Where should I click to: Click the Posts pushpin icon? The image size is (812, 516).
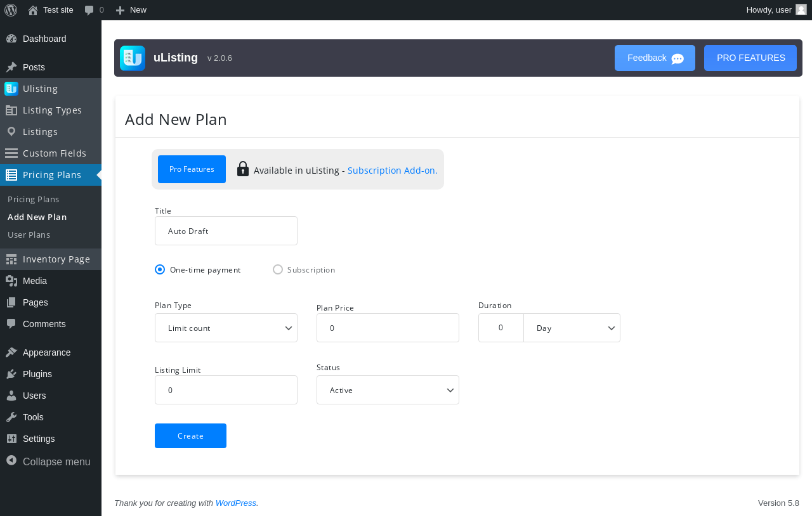tap(11, 67)
